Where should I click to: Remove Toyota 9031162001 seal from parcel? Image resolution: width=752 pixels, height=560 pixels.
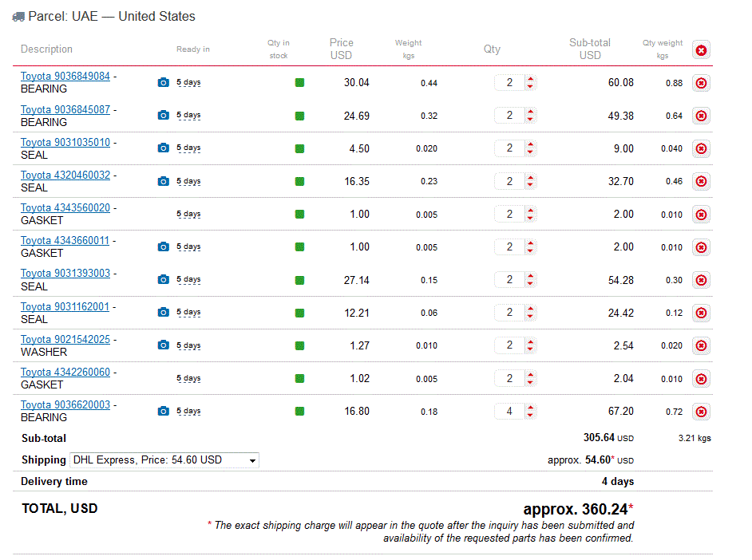coord(701,313)
